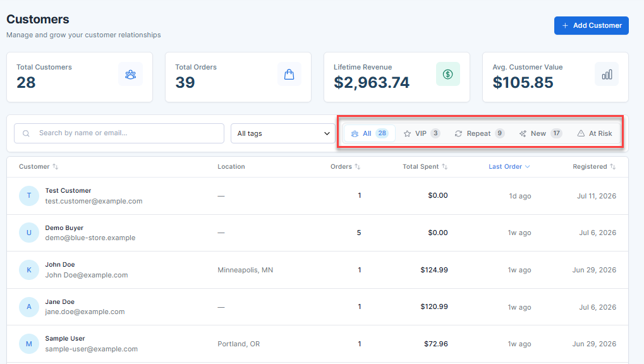Viewport: 644px width, 364px height.
Task: Switch to the New customers tab
Action: pyautogui.click(x=540, y=133)
